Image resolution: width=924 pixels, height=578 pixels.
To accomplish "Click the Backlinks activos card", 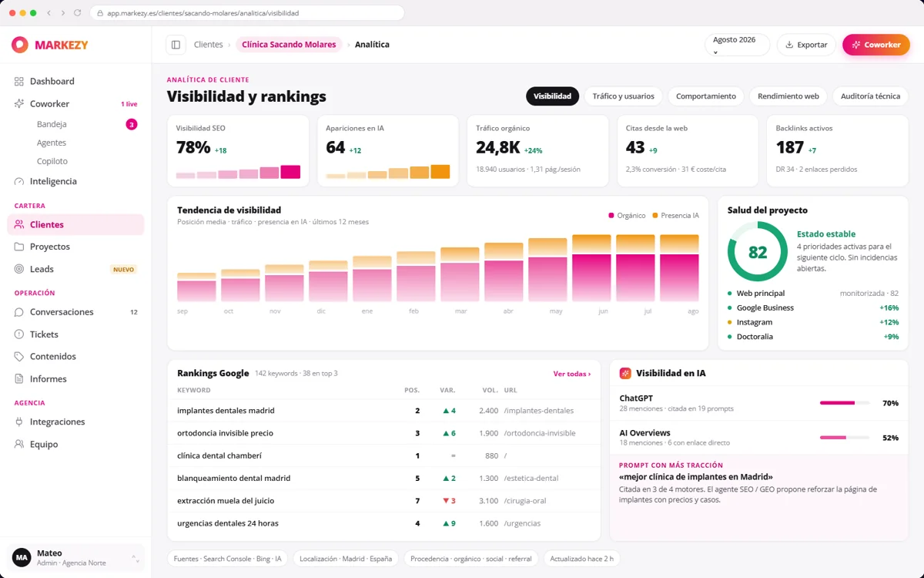I will click(x=838, y=151).
